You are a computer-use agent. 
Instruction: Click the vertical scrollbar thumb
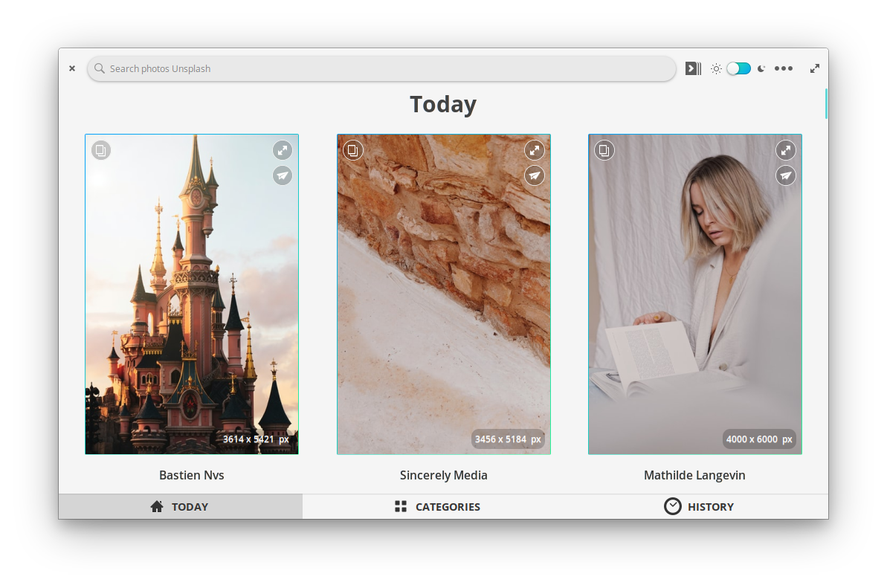826,103
